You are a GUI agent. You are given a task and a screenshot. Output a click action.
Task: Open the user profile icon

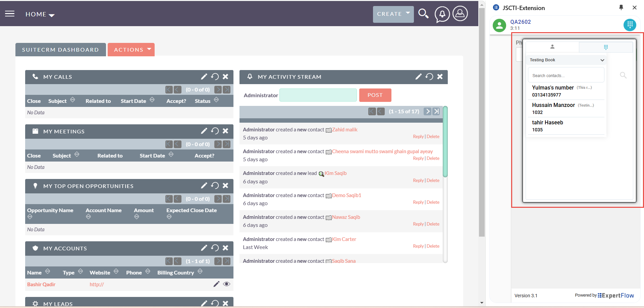460,14
